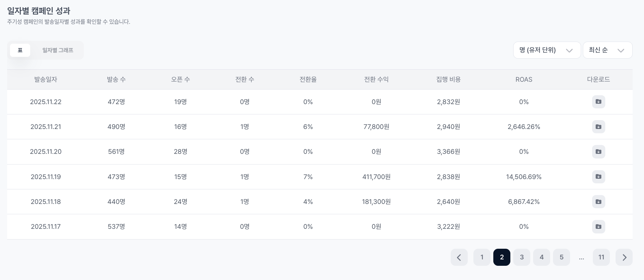Click the 6% conversion rate cell
Image resolution: width=644 pixels, height=280 pixels.
[x=308, y=127]
